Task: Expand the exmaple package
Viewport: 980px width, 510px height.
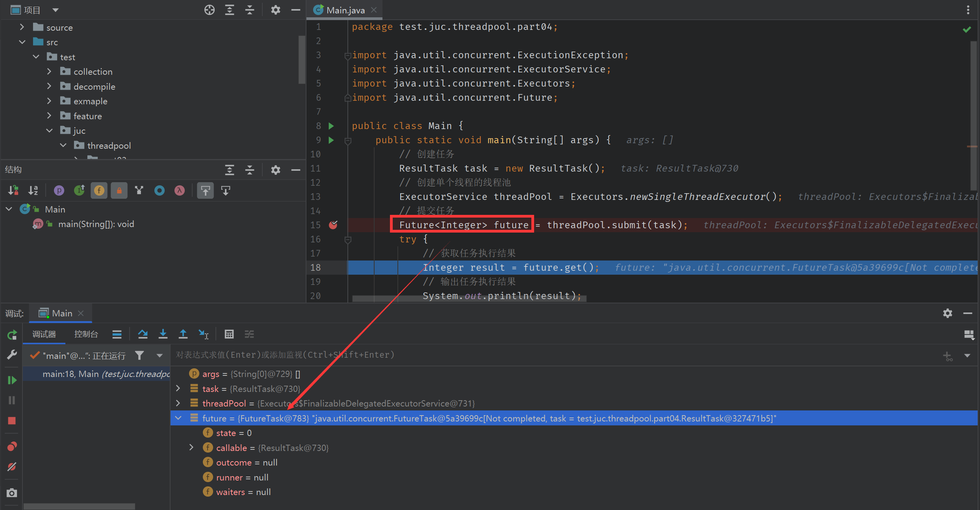Action: point(49,101)
